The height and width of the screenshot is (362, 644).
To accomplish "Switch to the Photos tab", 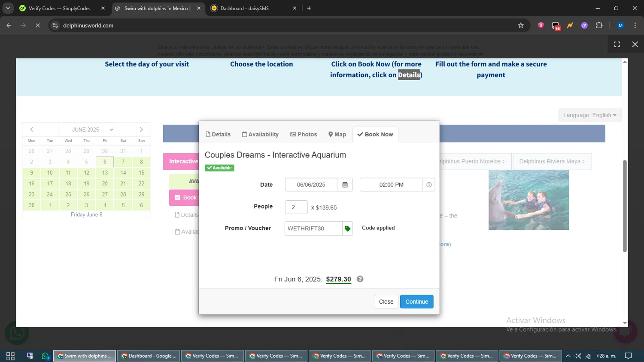I will (304, 134).
